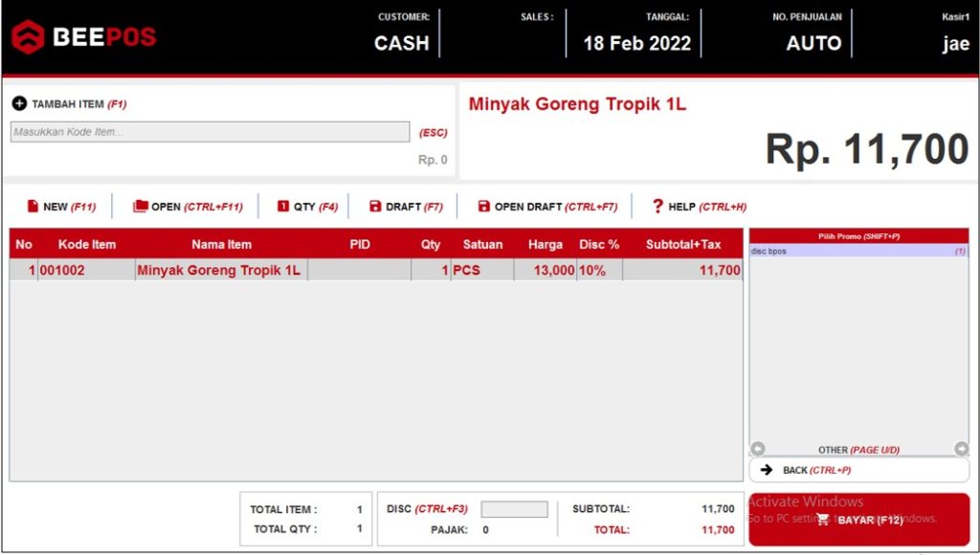Image resolution: width=980 pixels, height=555 pixels.
Task: Open a sale via OPEN (CTRL+F11)
Action: coord(188,207)
